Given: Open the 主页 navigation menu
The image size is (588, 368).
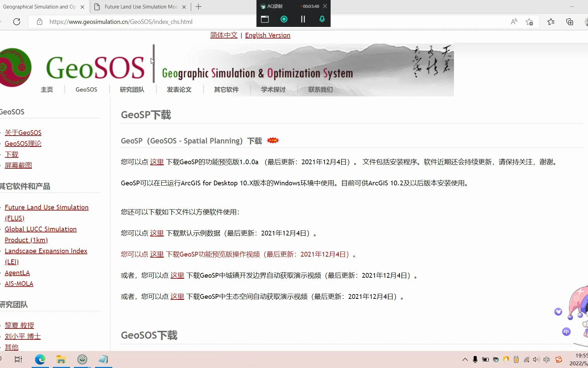Looking at the screenshot, I should point(47,90).
